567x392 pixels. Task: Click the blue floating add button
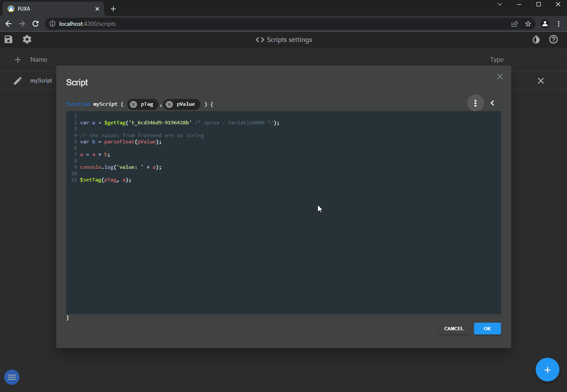pyautogui.click(x=547, y=370)
